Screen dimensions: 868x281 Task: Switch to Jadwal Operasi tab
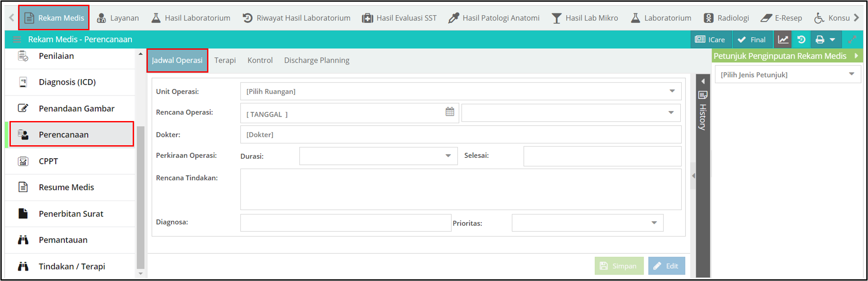177,61
